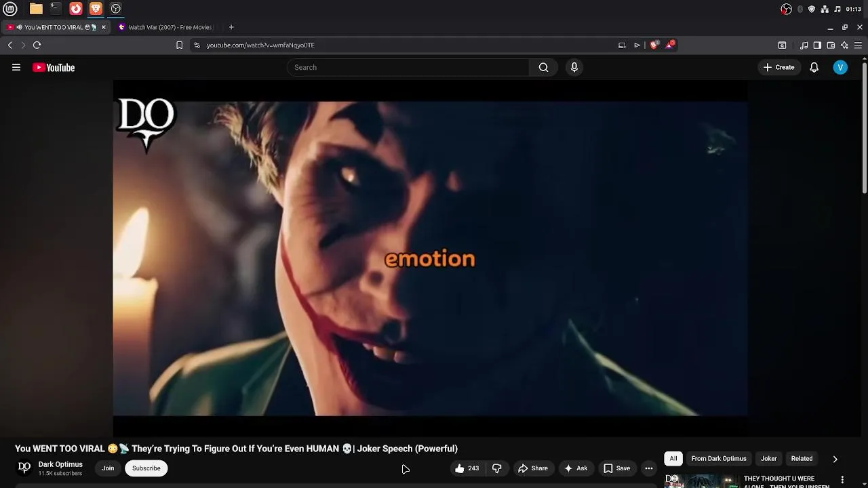This screenshot has height=488, width=868.
Task: Open the red-orange app icon in the panel
Action: 76,9
